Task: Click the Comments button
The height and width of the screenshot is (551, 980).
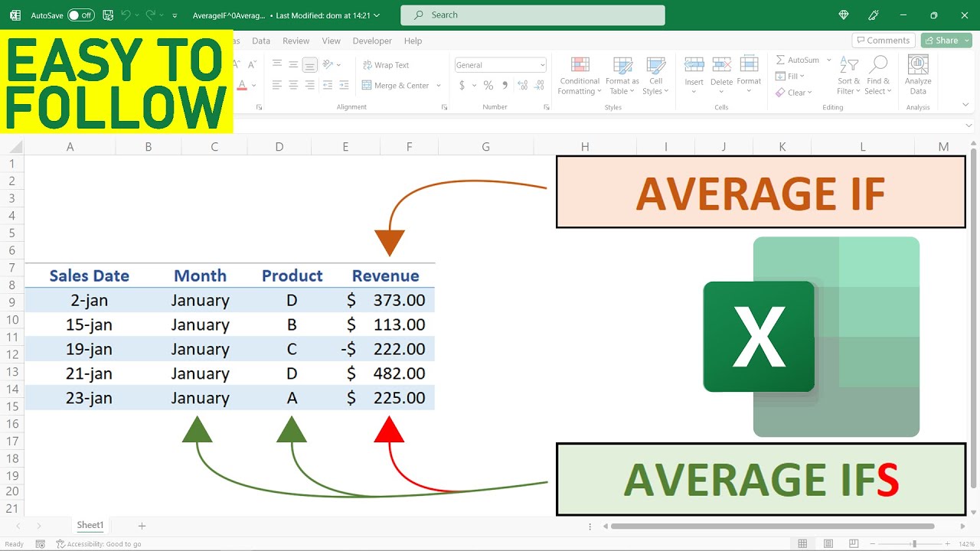Action: click(884, 41)
